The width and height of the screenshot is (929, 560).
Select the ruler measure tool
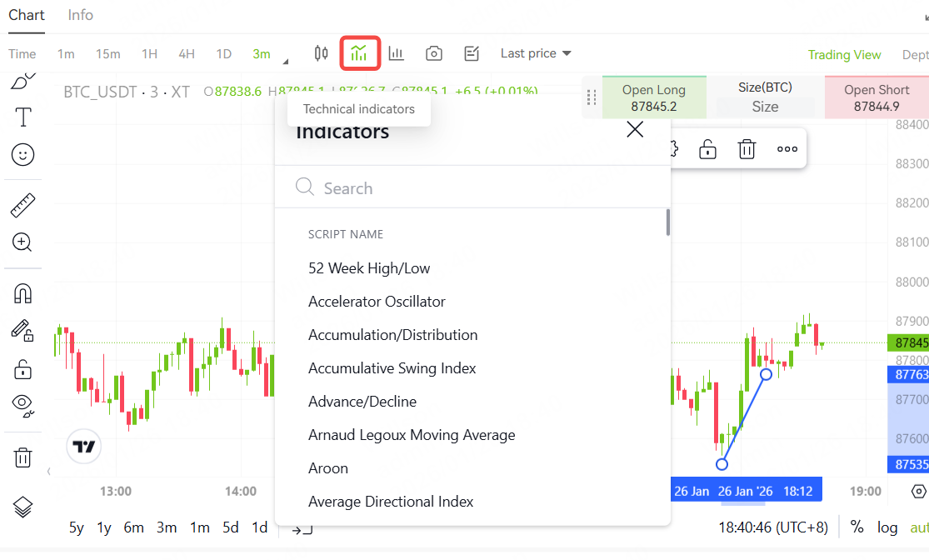23,204
